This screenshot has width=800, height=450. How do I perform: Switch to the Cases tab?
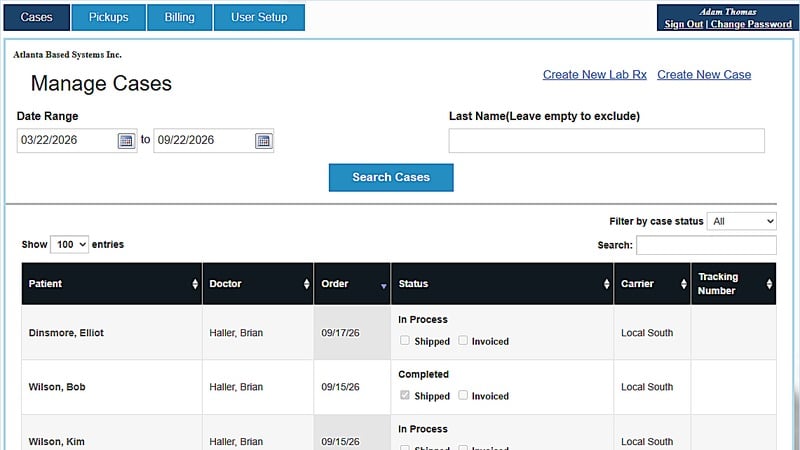36,17
